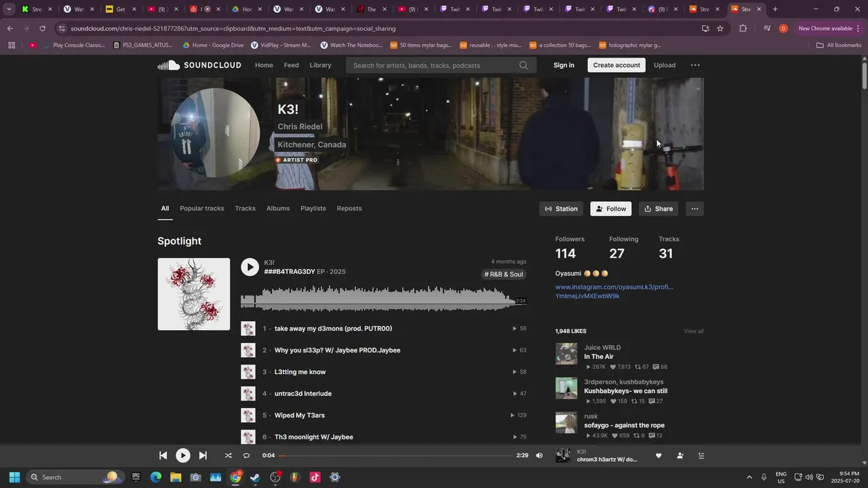The image size is (868, 488).
Task: Toggle repeat in the player bar
Action: point(246,455)
